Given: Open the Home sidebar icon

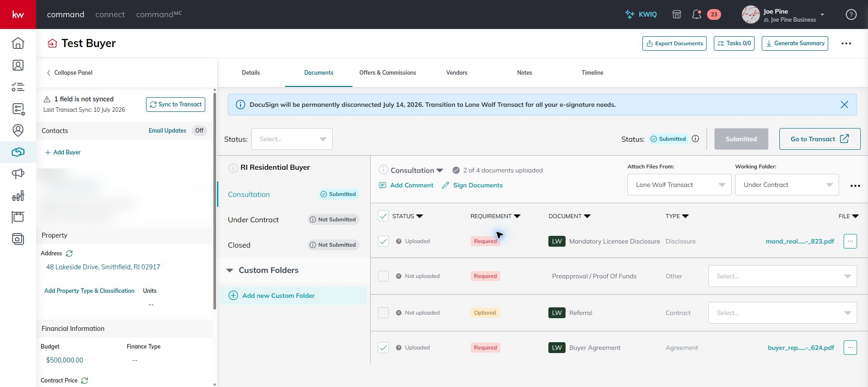Looking at the screenshot, I should point(18,43).
